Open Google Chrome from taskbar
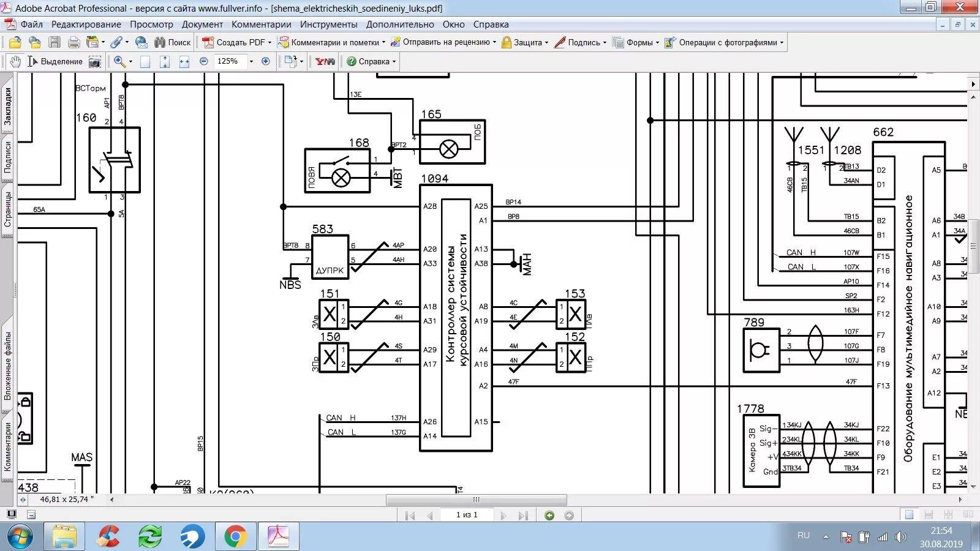This screenshot has height=551, width=980. pyautogui.click(x=235, y=537)
